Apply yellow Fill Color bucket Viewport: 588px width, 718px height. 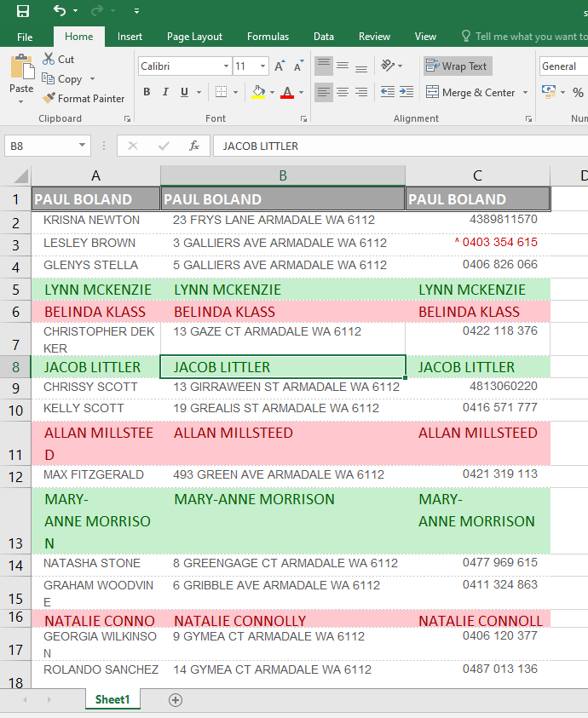coord(258,92)
